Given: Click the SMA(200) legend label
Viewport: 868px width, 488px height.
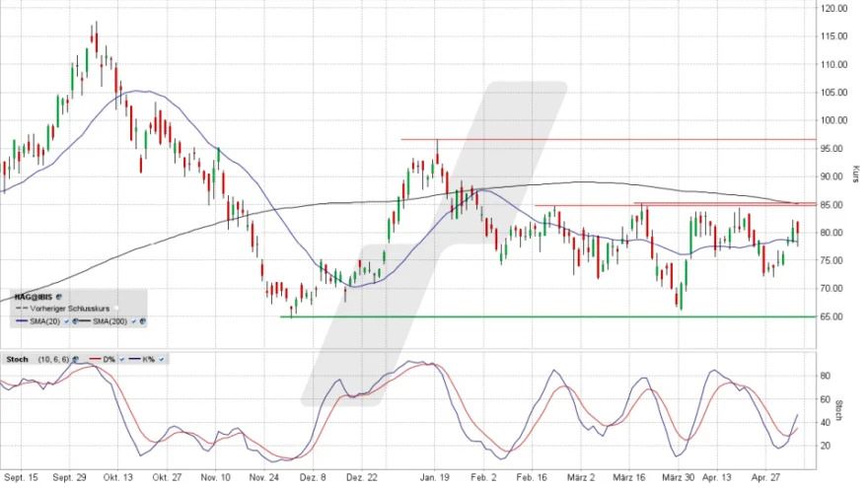Looking at the screenshot, I should 109,321.
